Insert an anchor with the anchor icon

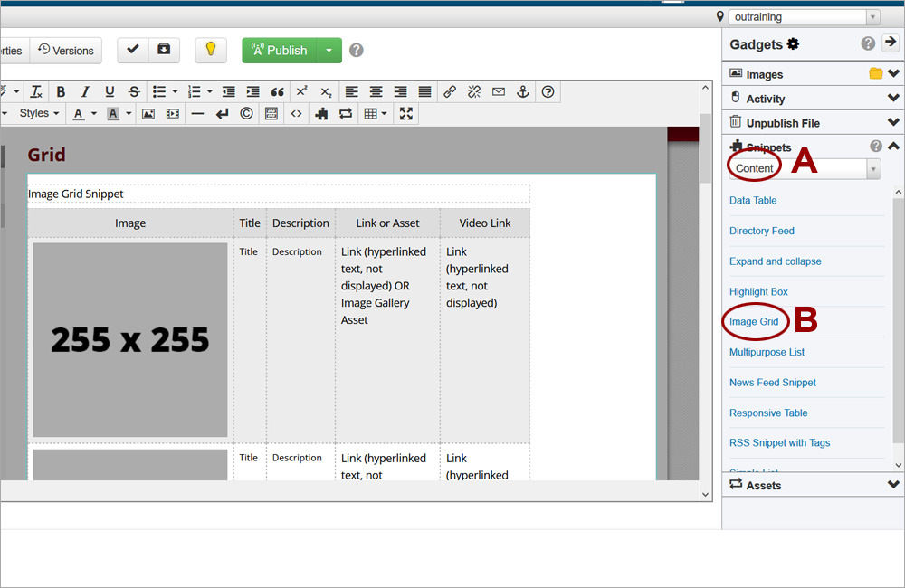coord(522,91)
